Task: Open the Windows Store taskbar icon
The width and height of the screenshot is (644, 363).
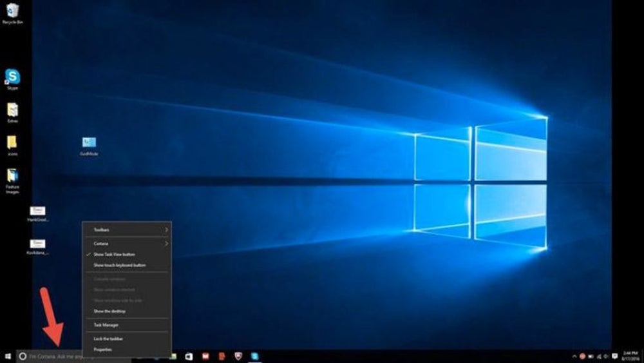Action: click(x=189, y=356)
